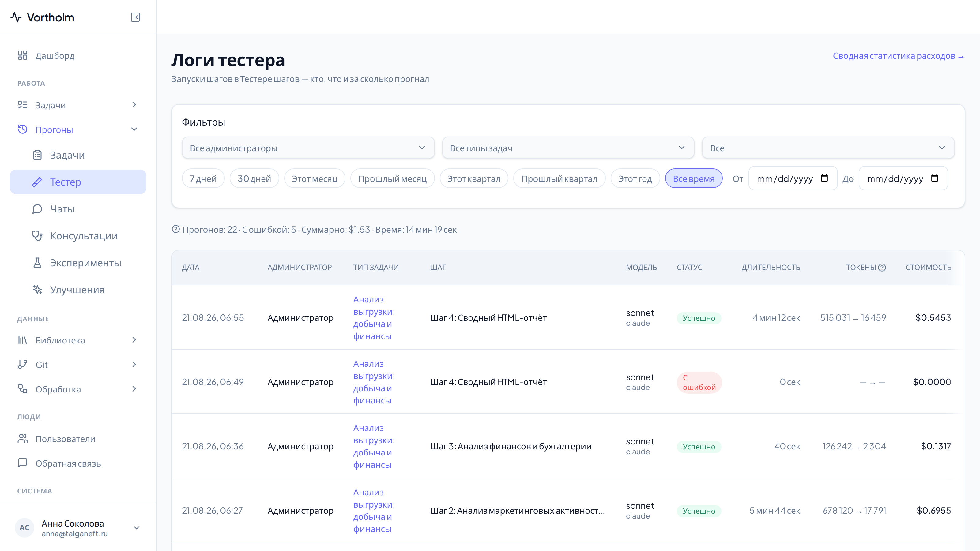Click the До date input field
Screen dimensions: 980x551
click(903, 178)
